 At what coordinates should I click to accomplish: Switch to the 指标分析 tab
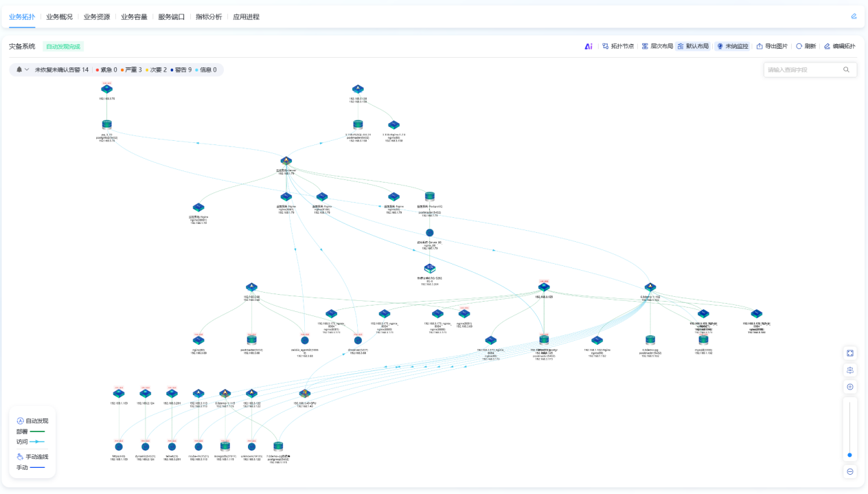click(x=209, y=16)
